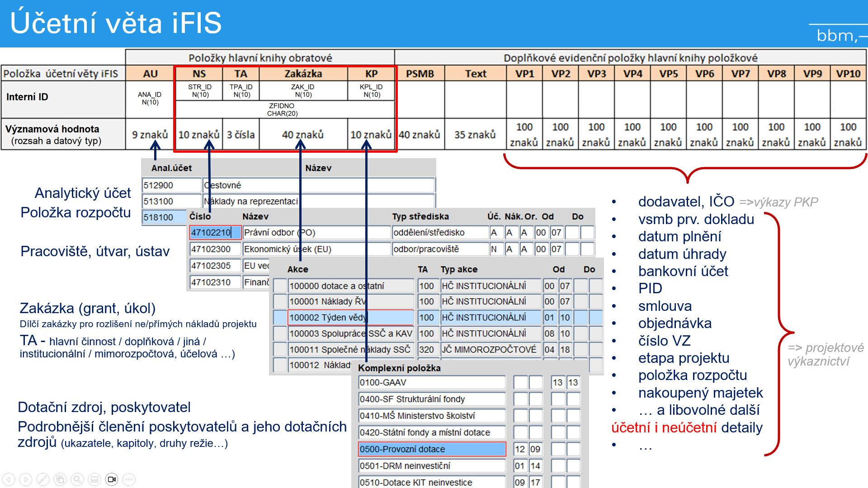This screenshot has width=868, height=488.
Task: Click the VP10 column header
Action: point(848,74)
